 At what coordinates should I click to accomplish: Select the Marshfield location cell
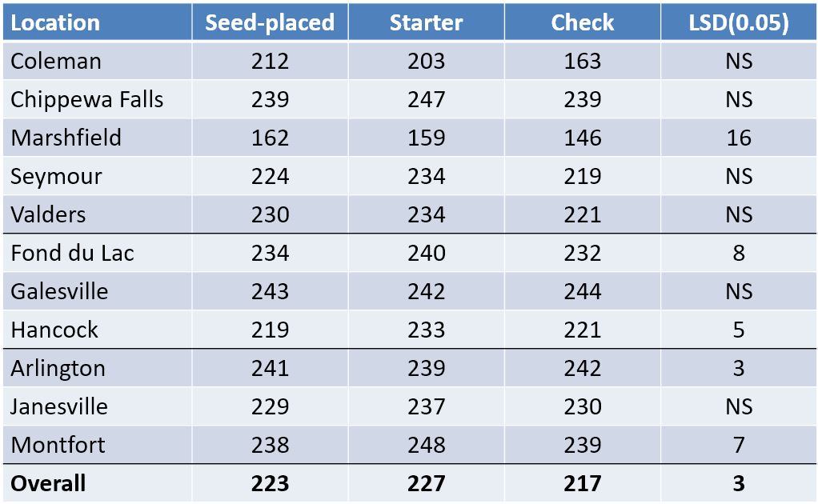tap(66, 138)
